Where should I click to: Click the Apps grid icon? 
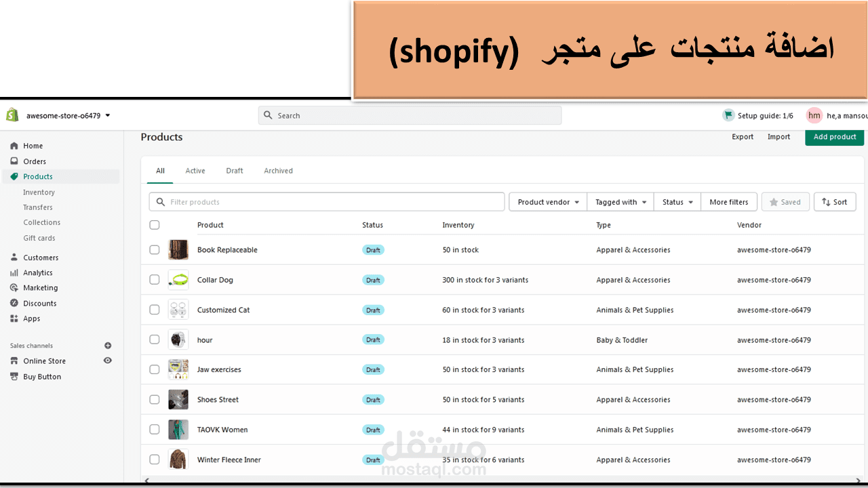14,319
